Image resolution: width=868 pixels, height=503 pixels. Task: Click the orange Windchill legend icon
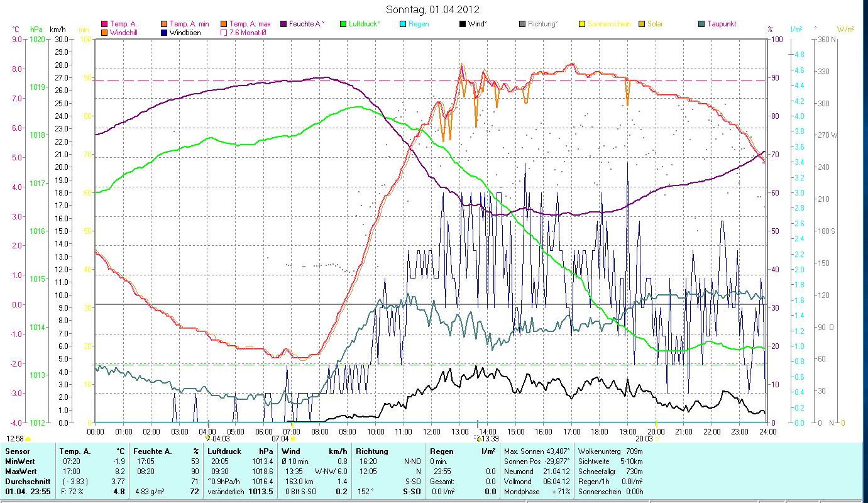pos(104,33)
